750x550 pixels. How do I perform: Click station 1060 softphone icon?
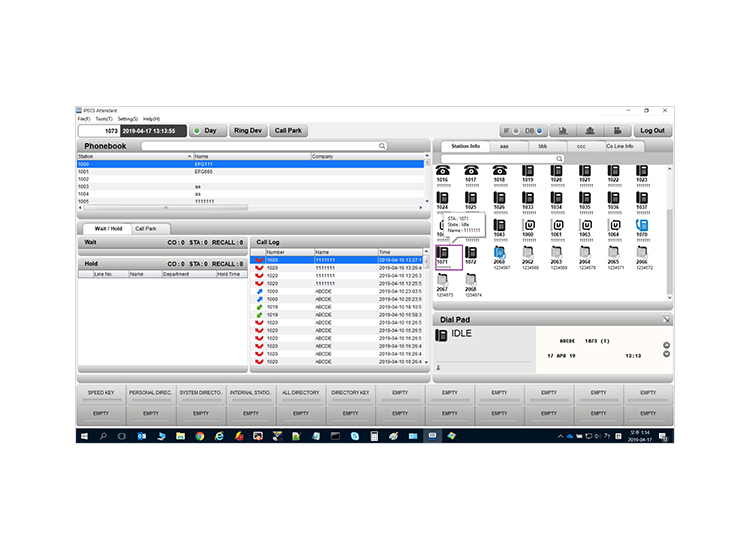527,226
